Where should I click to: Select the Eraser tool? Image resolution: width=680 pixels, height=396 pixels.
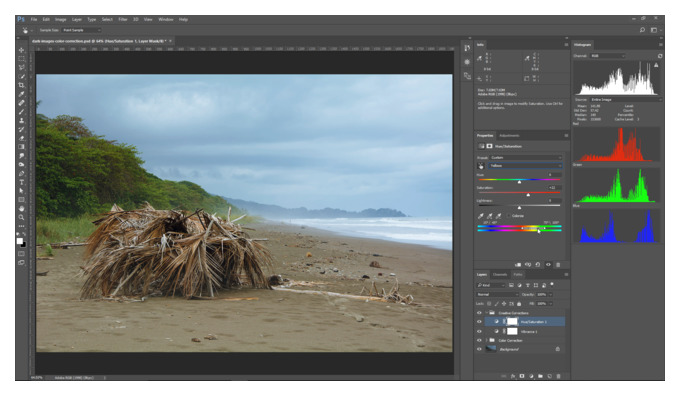tap(21, 138)
